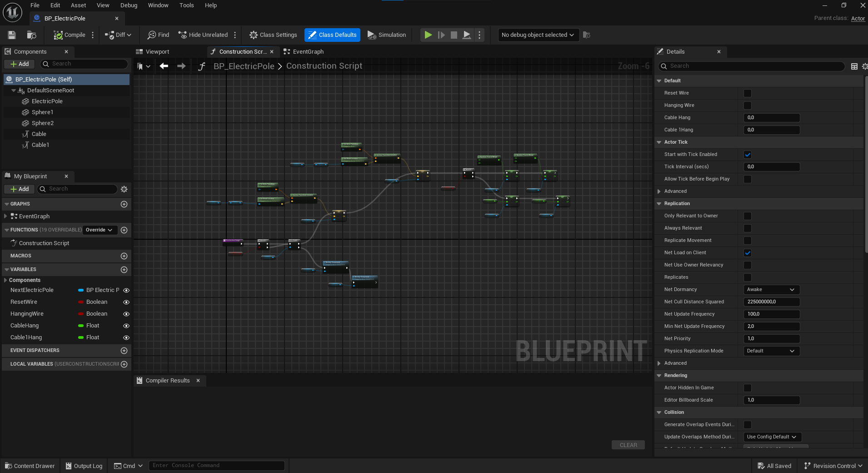Click the CLEAR button in Compiler Results
Screen dimensions: 868x473
coord(628,445)
